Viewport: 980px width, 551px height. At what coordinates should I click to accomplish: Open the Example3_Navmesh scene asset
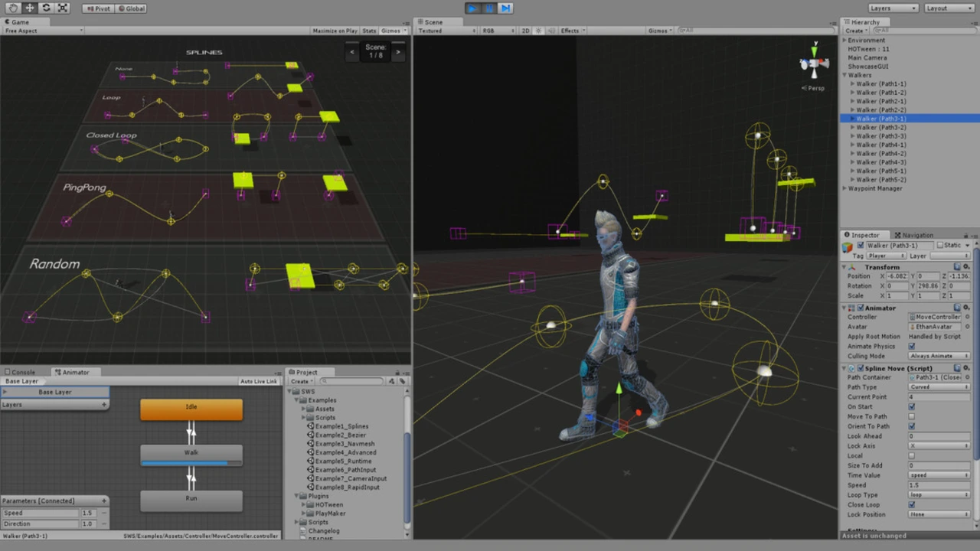pyautogui.click(x=343, y=444)
